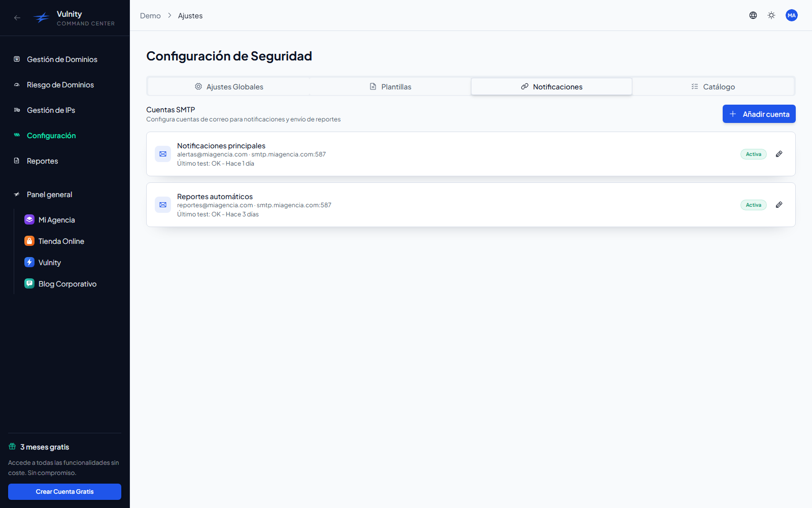This screenshot has height=508, width=812.
Task: Click the Crear Cuenta Gratis button
Action: (64, 492)
